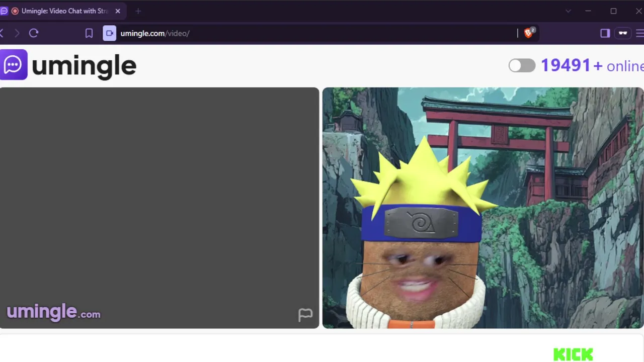
Task: Click the stranger's video with Naruto filter
Action: (x=483, y=208)
